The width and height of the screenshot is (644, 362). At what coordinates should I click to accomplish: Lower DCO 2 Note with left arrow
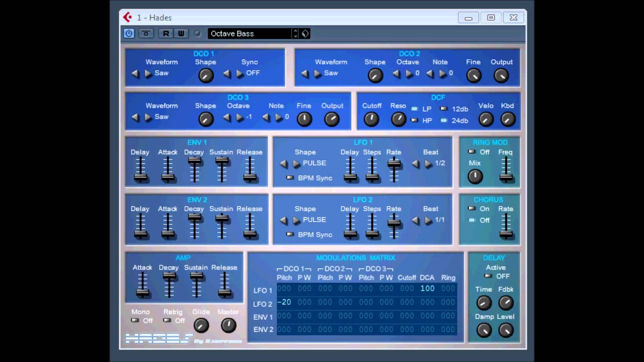pyautogui.click(x=430, y=73)
